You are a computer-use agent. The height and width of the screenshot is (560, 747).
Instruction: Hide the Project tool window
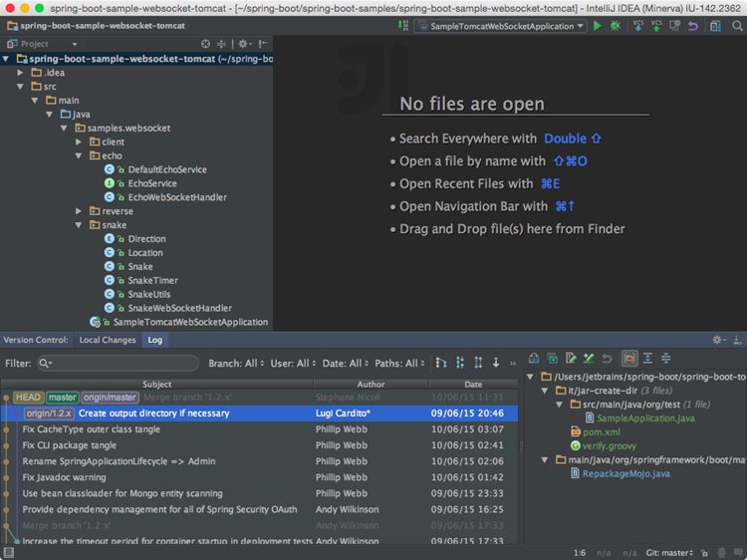(263, 44)
